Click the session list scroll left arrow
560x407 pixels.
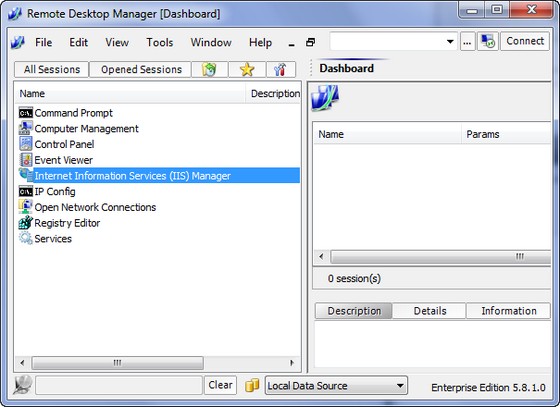(x=22, y=363)
